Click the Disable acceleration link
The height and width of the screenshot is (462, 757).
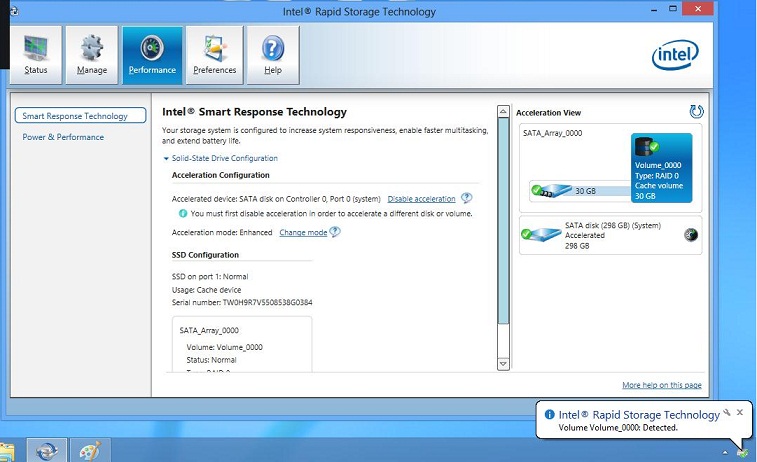click(421, 199)
